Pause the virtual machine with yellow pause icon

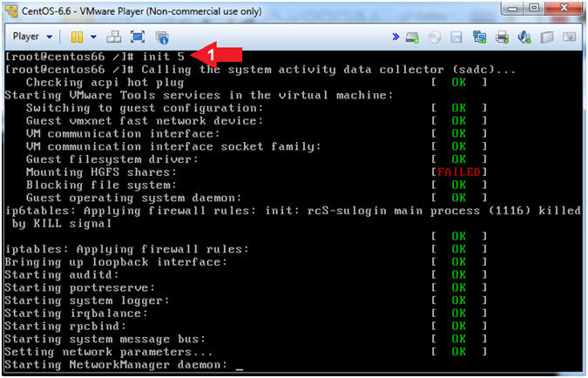pos(77,37)
